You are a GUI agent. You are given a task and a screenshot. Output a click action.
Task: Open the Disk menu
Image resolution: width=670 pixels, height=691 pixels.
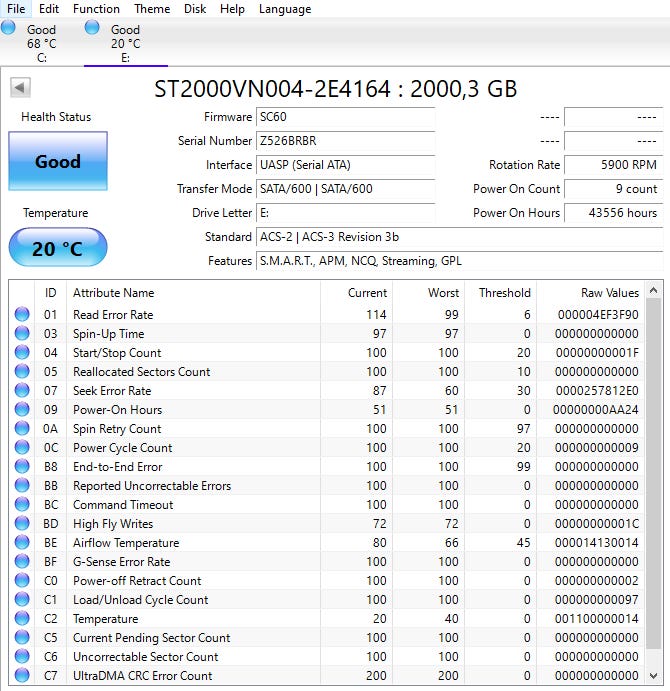(x=195, y=9)
